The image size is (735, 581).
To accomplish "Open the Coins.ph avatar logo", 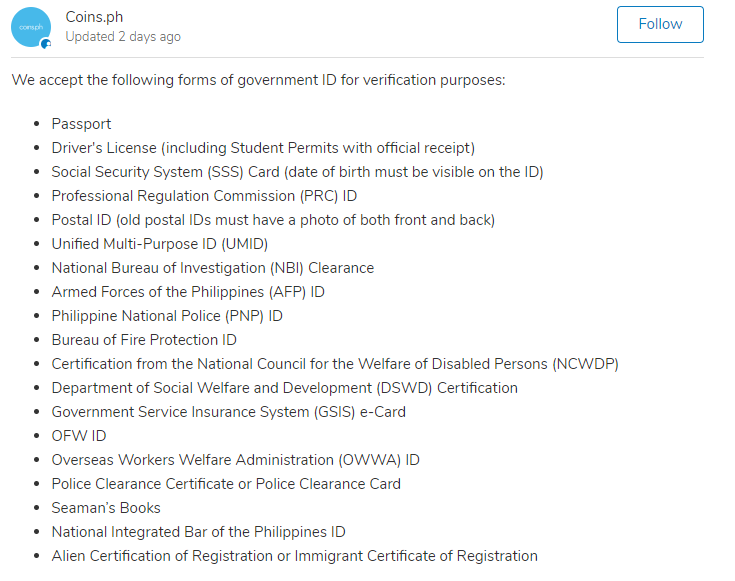I will (x=31, y=27).
